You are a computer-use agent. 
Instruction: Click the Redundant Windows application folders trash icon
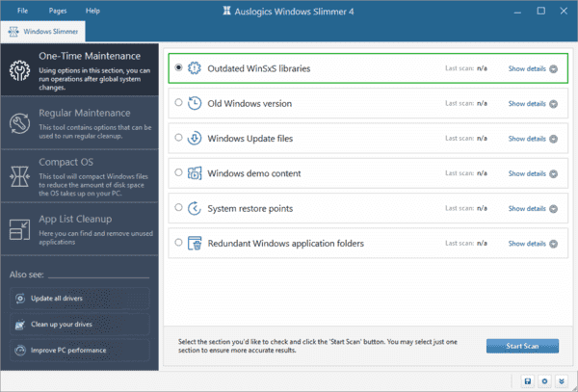click(195, 243)
